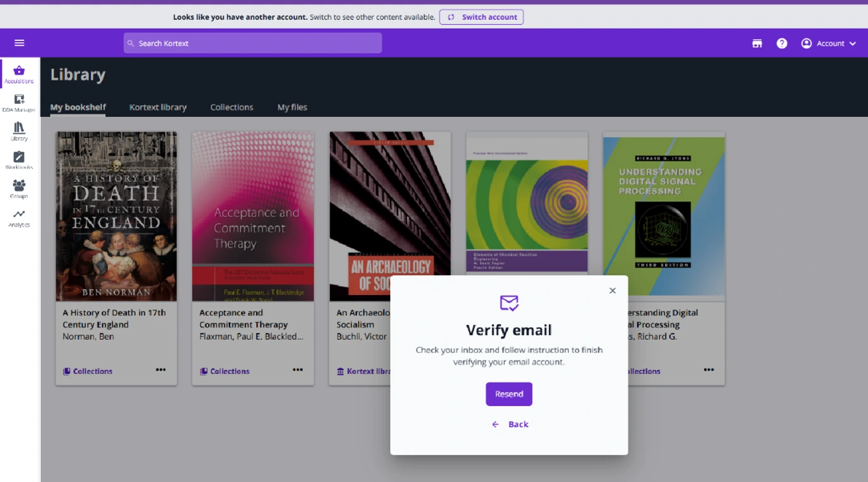Open Analytics in the sidebar
This screenshot has height=482, width=868.
(19, 218)
